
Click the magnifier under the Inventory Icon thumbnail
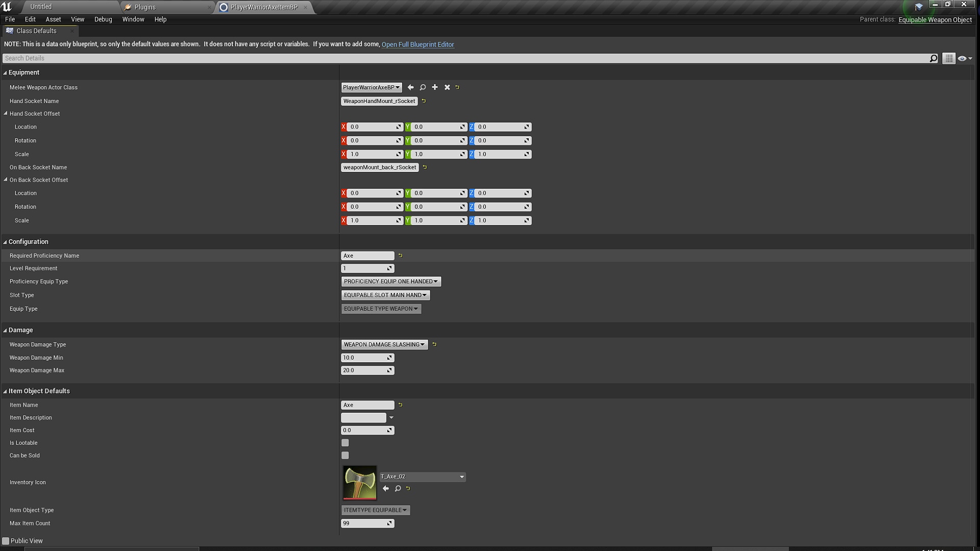pos(398,488)
